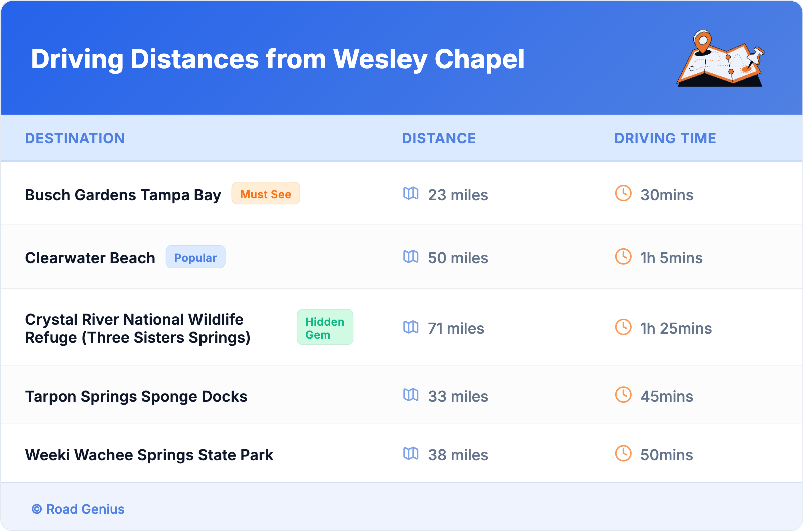Click the clock icon beside 1h 5mins
The image size is (804, 532).
[x=623, y=257]
